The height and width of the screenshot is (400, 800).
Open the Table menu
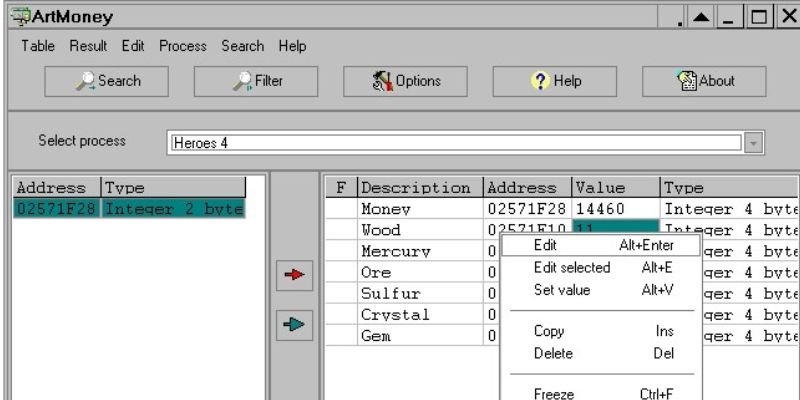click(x=38, y=46)
